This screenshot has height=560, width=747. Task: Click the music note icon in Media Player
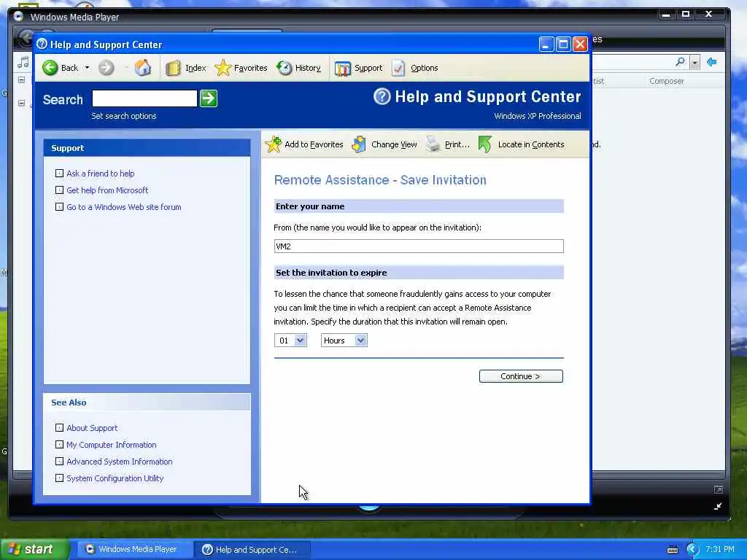point(23,63)
